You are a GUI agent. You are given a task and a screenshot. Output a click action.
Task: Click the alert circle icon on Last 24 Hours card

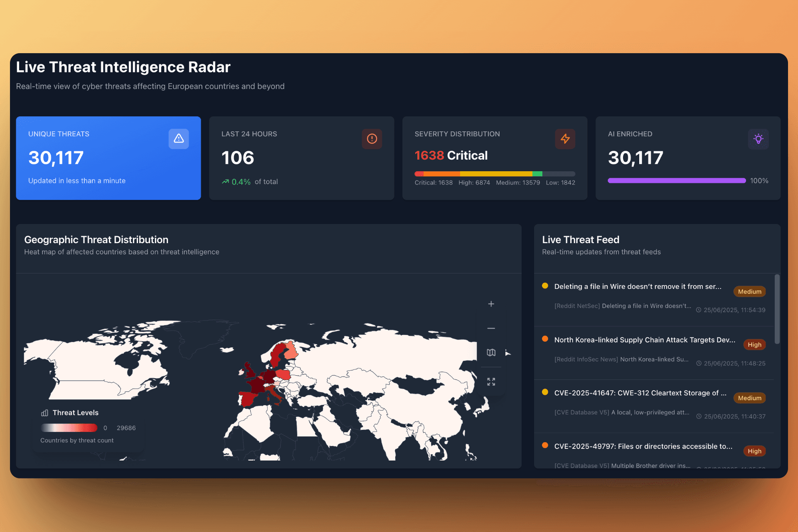coord(372,138)
